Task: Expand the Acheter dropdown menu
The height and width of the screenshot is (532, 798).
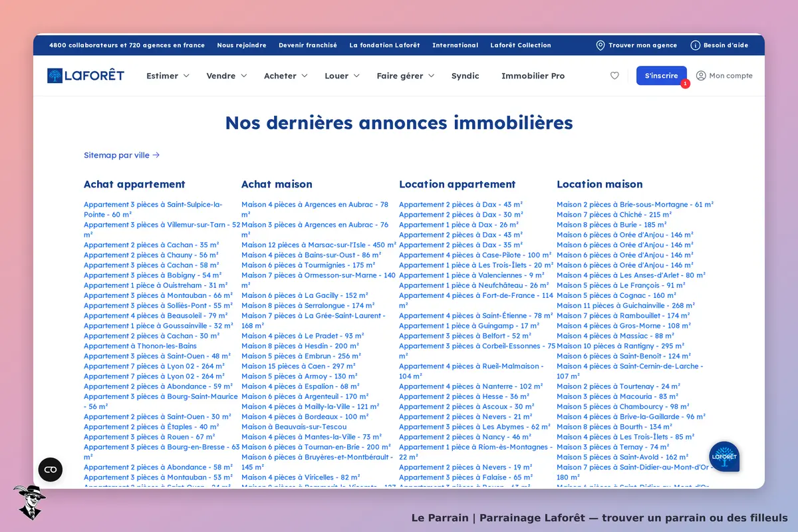Action: click(x=286, y=76)
